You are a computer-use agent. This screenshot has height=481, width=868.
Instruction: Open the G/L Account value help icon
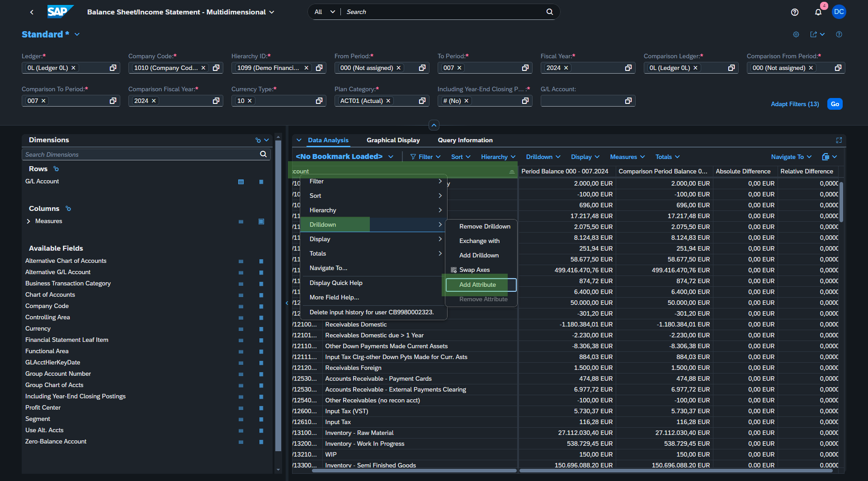628,101
